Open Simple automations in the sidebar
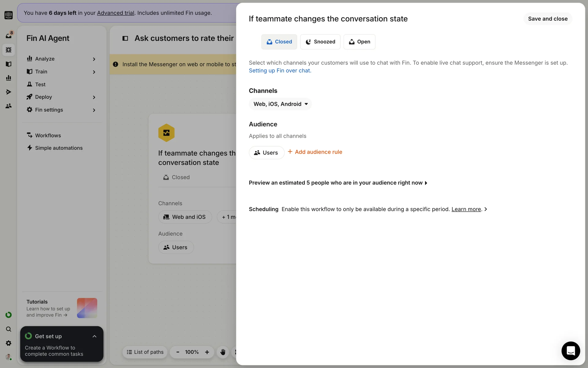588x368 pixels. (x=58, y=148)
